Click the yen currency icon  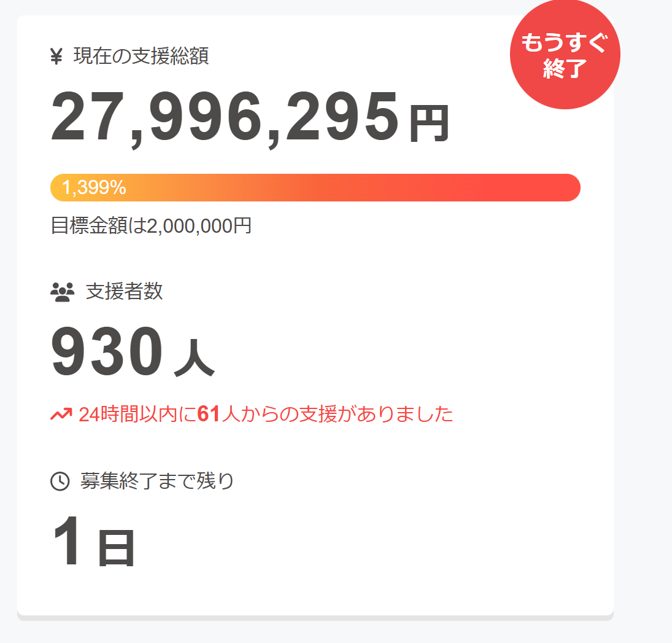click(56, 57)
